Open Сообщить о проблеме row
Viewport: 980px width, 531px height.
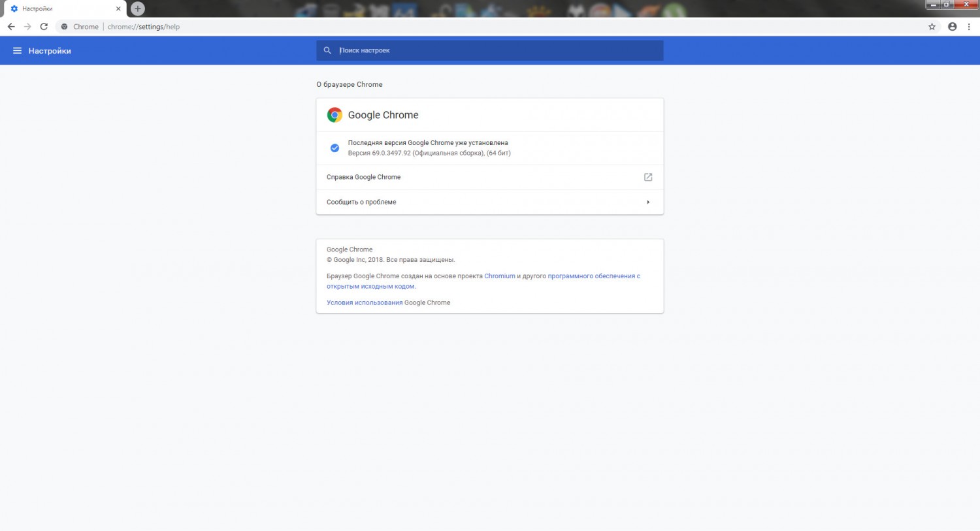tap(490, 202)
